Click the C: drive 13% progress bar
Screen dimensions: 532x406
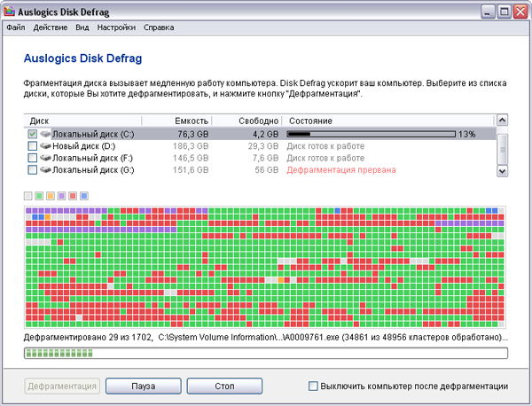371,135
